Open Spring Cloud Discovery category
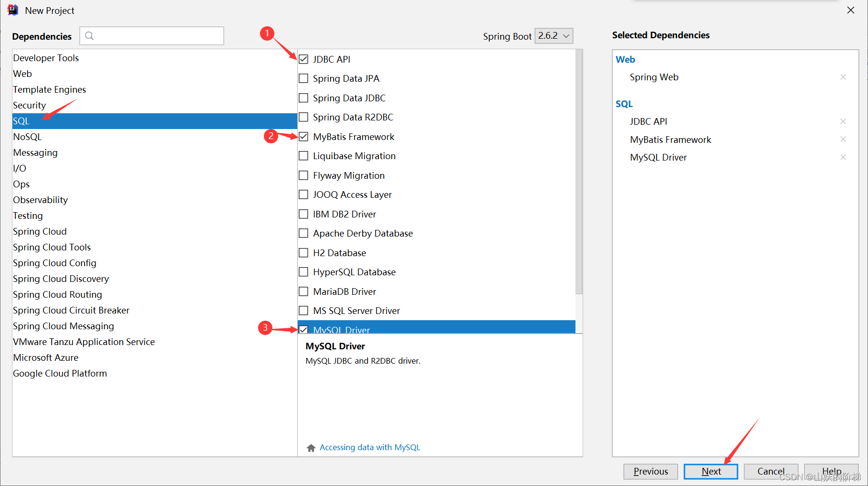 [154, 279]
